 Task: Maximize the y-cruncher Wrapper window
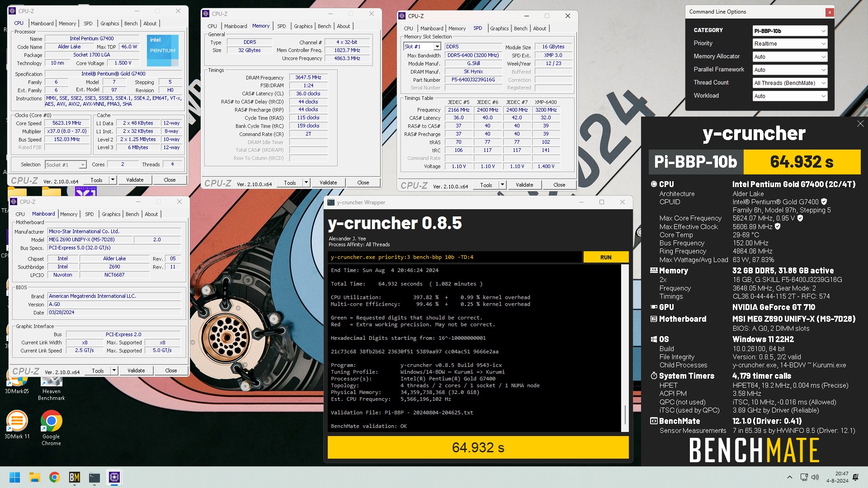(x=602, y=202)
